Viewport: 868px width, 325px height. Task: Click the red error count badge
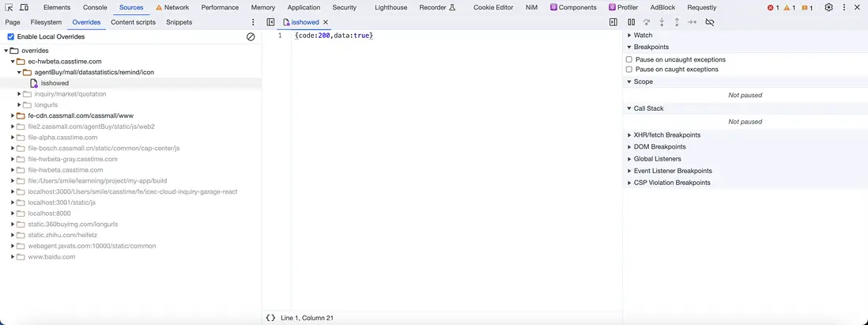tap(773, 8)
